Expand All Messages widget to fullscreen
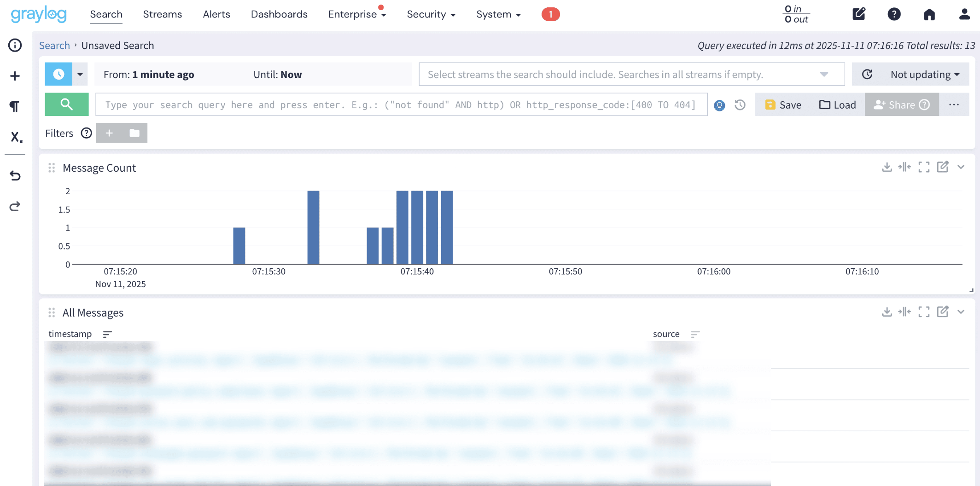Viewport: 980px width, 486px height. point(923,312)
